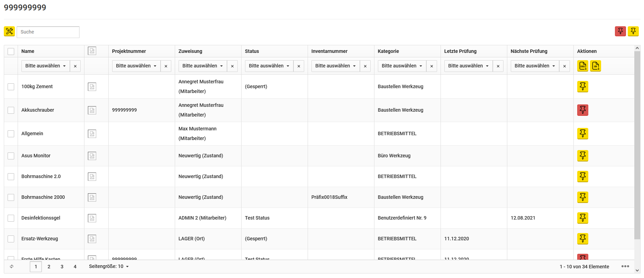644x278 pixels.
Task: Click the yellow tools icon beside search
Action: coord(9,31)
